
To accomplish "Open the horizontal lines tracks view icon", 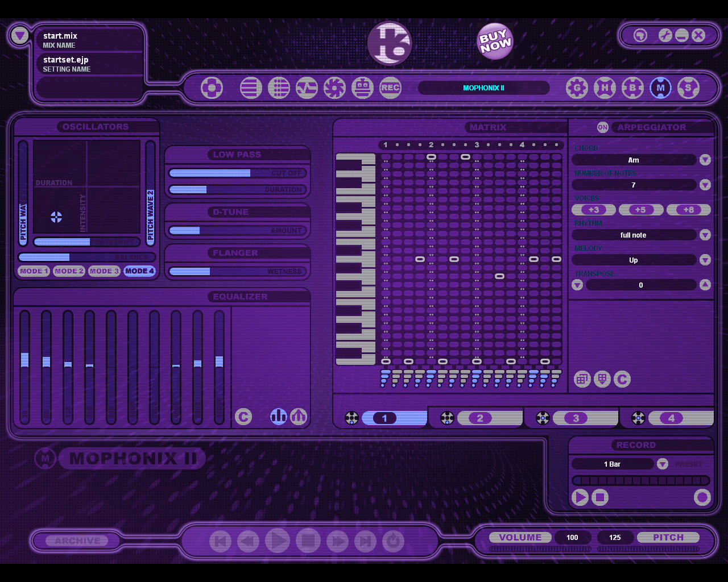I will [251, 88].
